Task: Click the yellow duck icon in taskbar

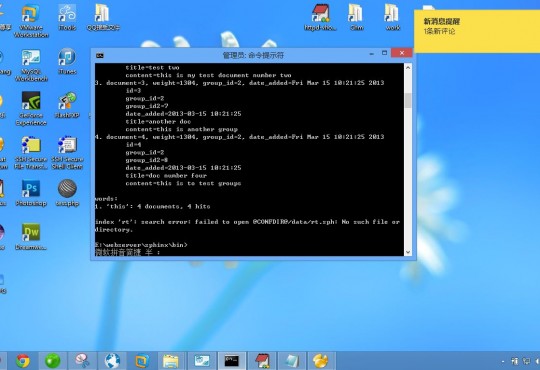Action: coord(321,361)
